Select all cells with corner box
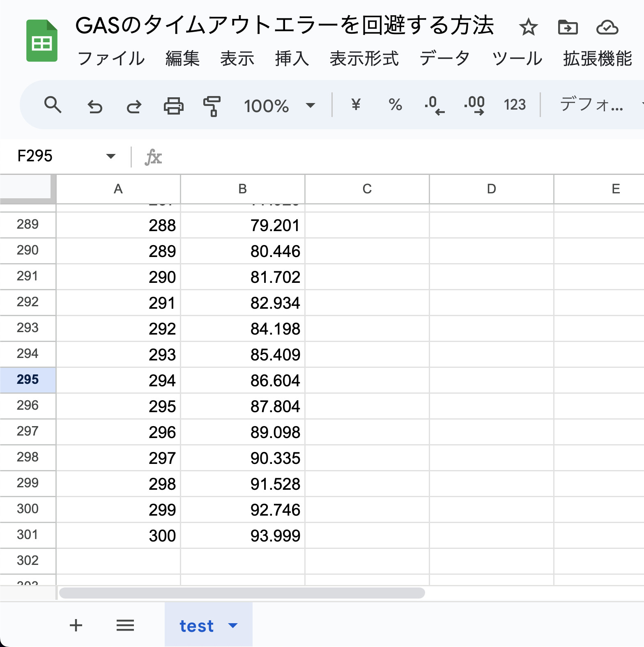644x647 pixels. point(28,188)
